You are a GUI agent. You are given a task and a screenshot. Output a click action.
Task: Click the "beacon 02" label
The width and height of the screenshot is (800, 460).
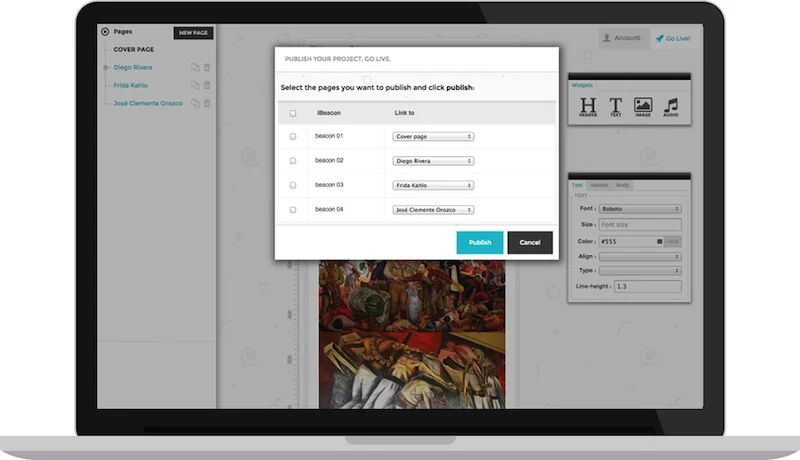[329, 161]
